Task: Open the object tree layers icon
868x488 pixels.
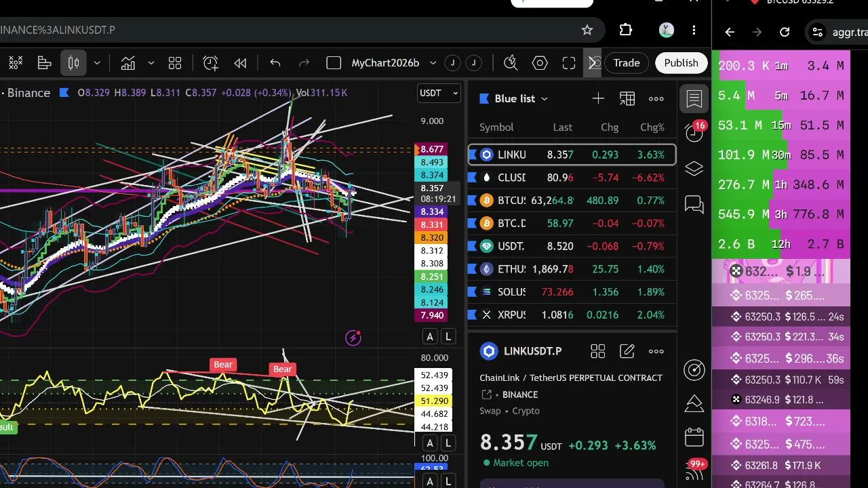Action: 694,169
